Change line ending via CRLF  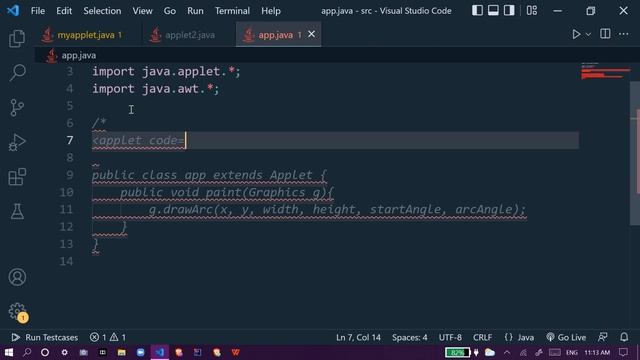[482, 338]
